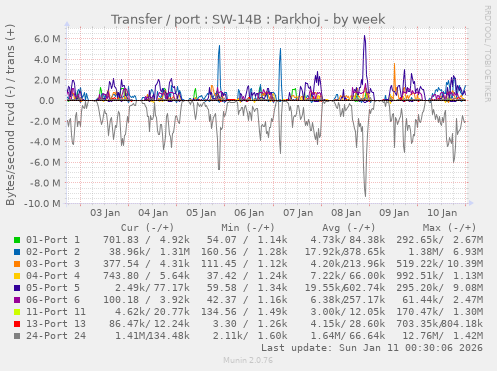The image size is (497, 371).
Task: Click the chart title 'Transfer / port : SW-14B'
Action: pyautogui.click(x=186, y=20)
